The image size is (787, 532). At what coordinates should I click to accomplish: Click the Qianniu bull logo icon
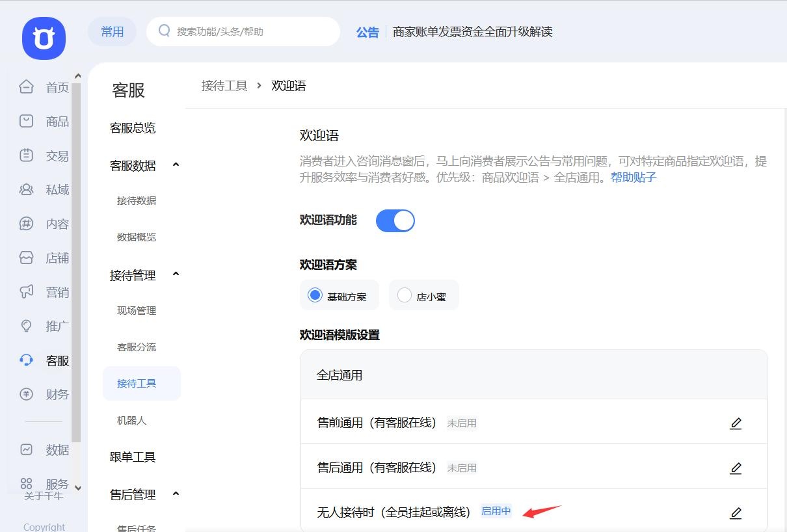coord(44,38)
